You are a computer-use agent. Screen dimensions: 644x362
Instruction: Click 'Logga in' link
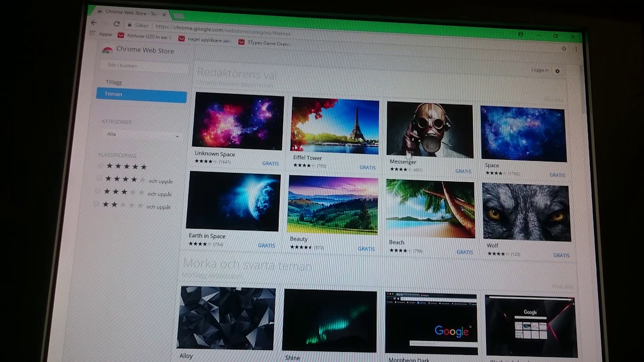pyautogui.click(x=540, y=70)
